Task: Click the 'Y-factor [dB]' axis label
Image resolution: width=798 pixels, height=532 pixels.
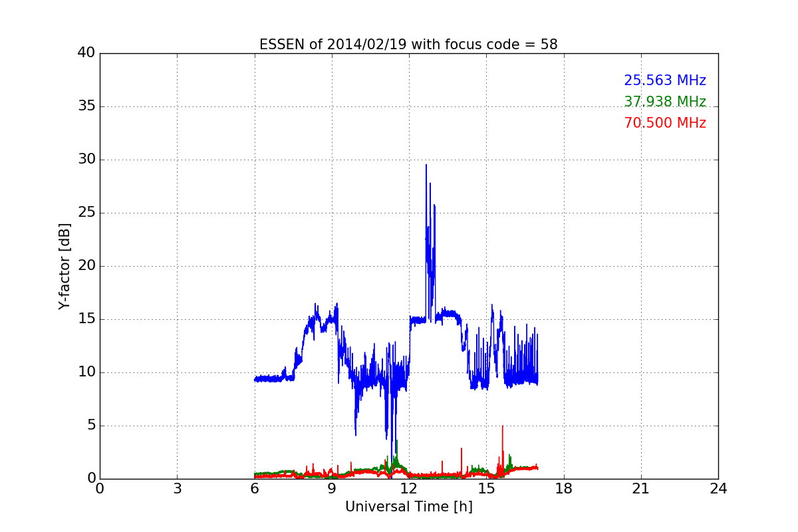Action: click(65, 266)
